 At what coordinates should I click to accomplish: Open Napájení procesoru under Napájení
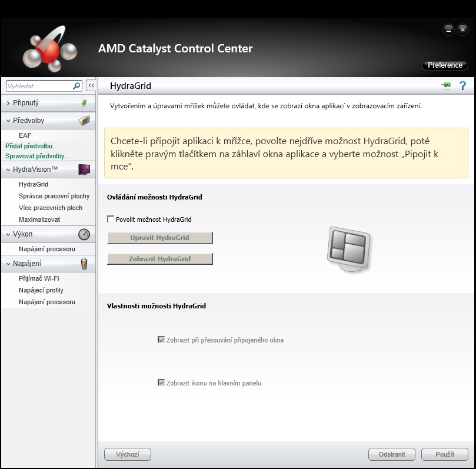pos(46,302)
